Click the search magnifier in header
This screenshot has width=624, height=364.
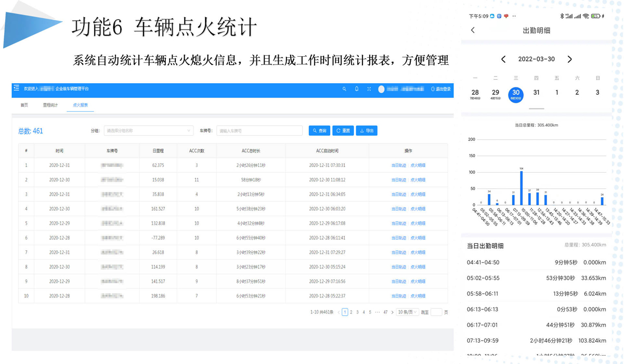pyautogui.click(x=344, y=89)
